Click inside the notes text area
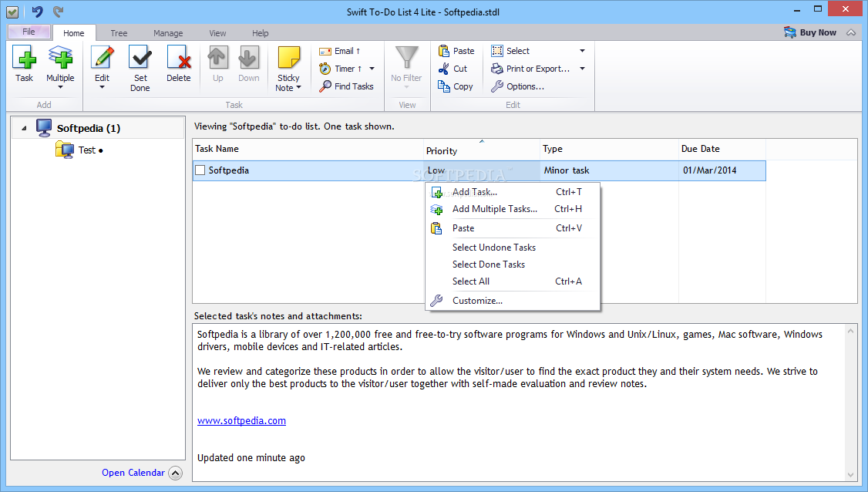This screenshot has height=492, width=868. click(518, 403)
